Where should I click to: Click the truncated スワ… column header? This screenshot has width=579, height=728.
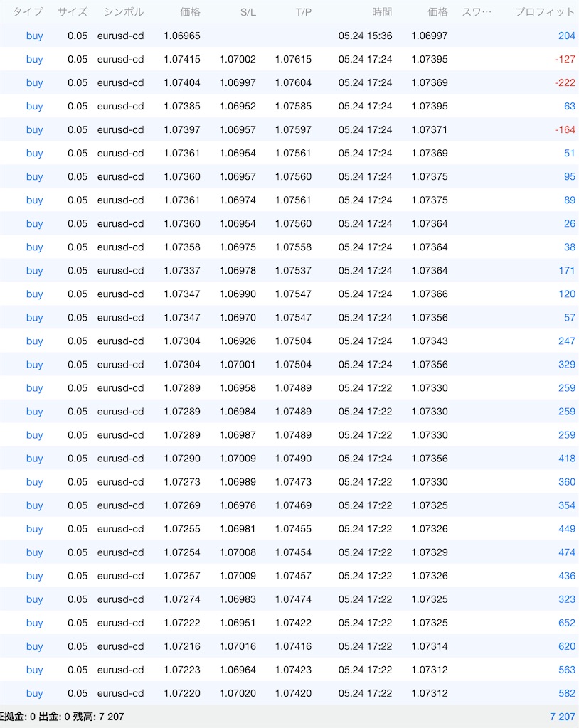[477, 11]
